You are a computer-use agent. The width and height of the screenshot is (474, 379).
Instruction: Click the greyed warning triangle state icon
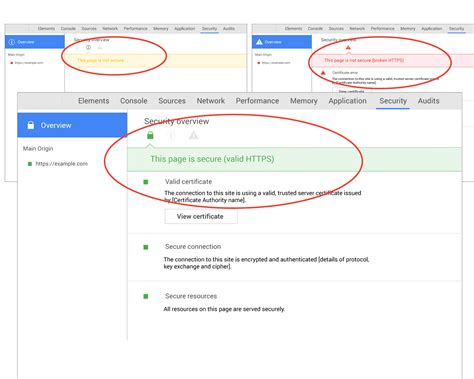click(194, 135)
